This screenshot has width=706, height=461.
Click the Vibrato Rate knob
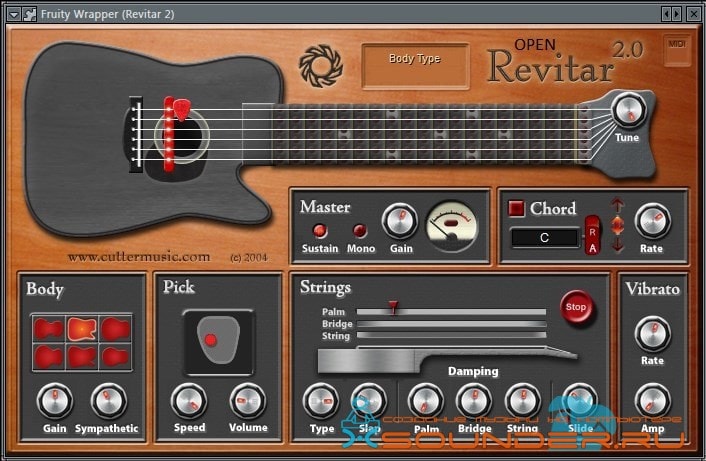point(652,334)
